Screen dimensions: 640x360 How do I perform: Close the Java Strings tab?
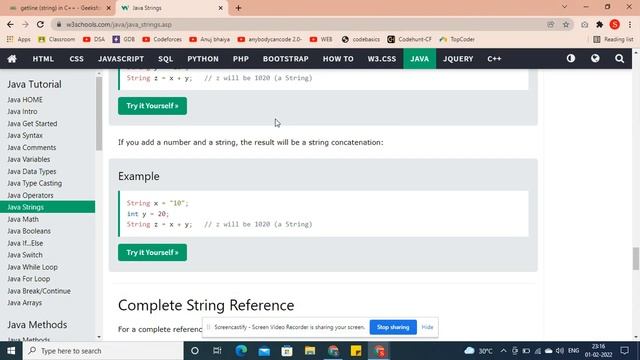[220, 8]
